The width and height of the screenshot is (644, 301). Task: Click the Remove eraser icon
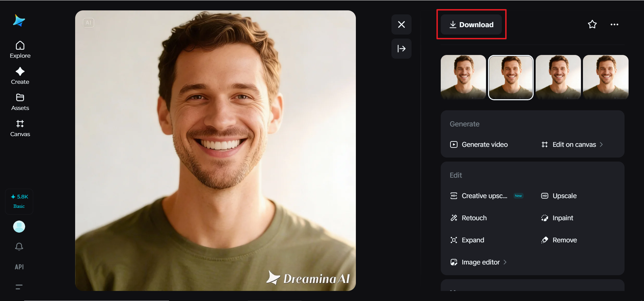click(545, 240)
